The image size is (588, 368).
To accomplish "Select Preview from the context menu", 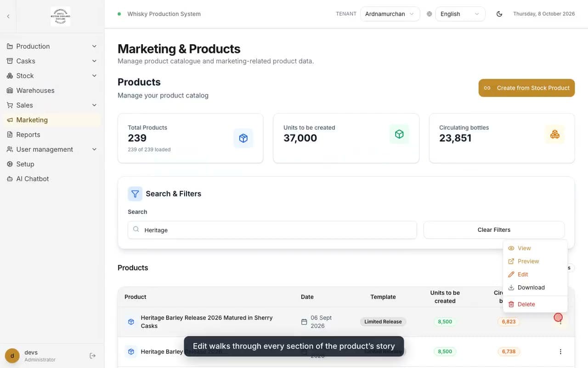I will click(535, 261).
